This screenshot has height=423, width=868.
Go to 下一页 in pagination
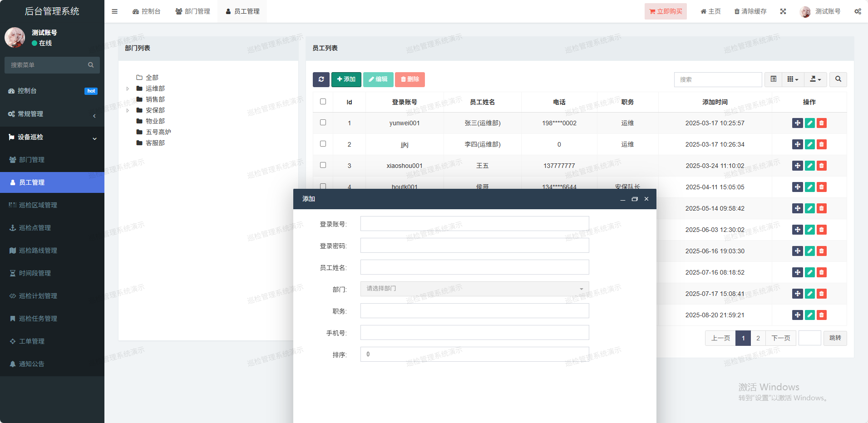tap(780, 338)
